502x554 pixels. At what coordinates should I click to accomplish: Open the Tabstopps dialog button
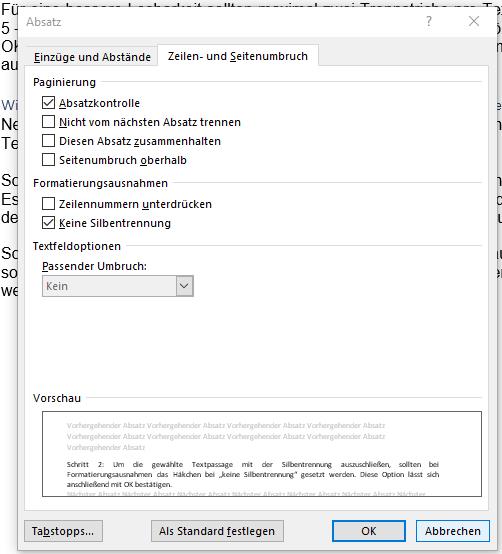[x=63, y=531]
